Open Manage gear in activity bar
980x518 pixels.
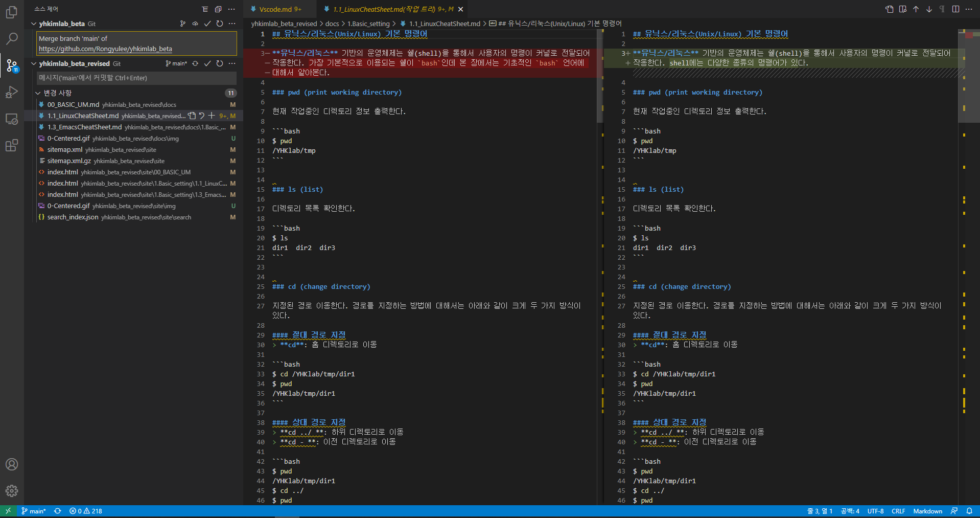coord(12,491)
